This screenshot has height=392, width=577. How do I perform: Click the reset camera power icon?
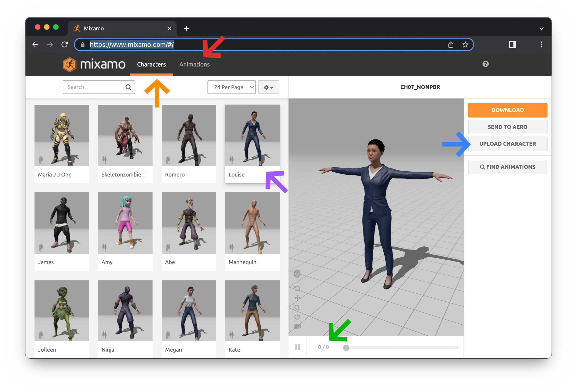tap(297, 317)
